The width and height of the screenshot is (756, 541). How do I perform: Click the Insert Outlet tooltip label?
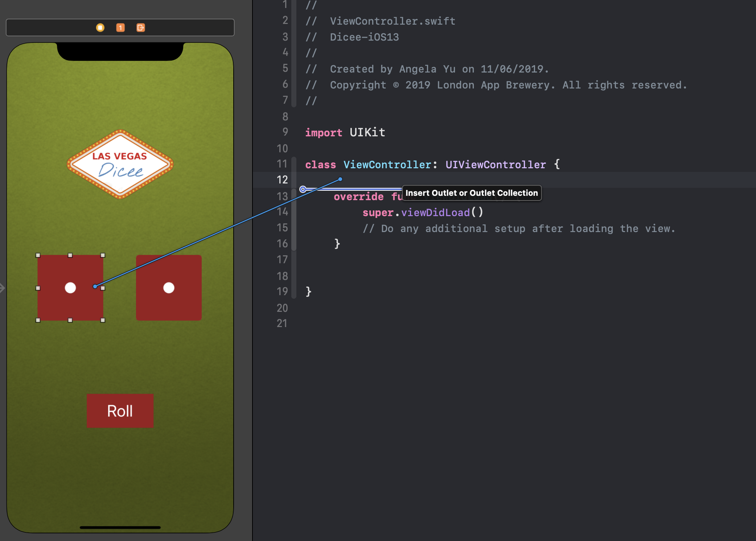click(x=472, y=193)
